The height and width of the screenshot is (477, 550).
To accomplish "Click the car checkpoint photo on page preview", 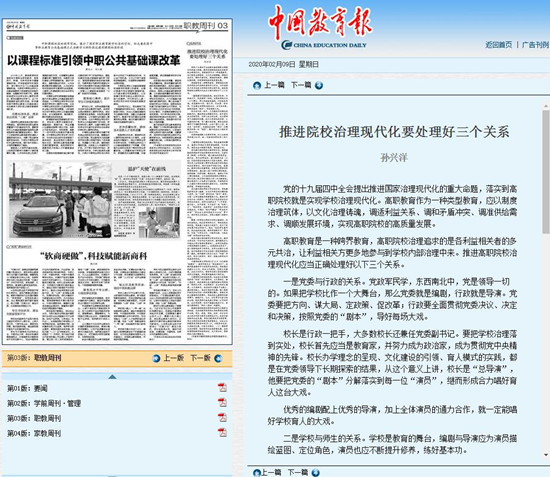I will (x=60, y=200).
